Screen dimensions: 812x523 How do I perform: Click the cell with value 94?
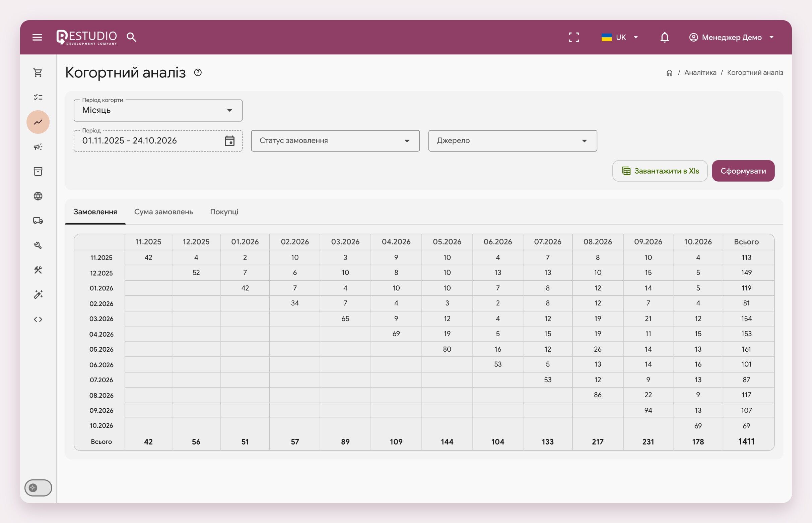tap(648, 410)
